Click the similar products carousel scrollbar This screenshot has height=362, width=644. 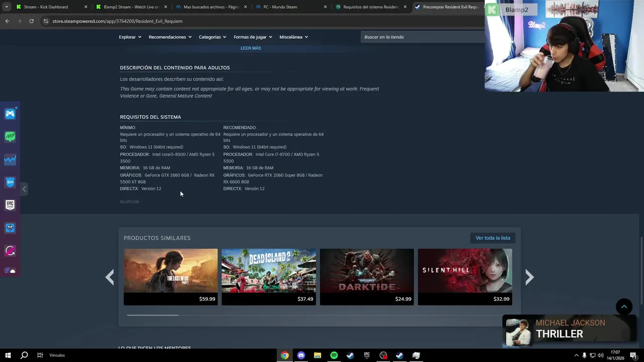152,315
